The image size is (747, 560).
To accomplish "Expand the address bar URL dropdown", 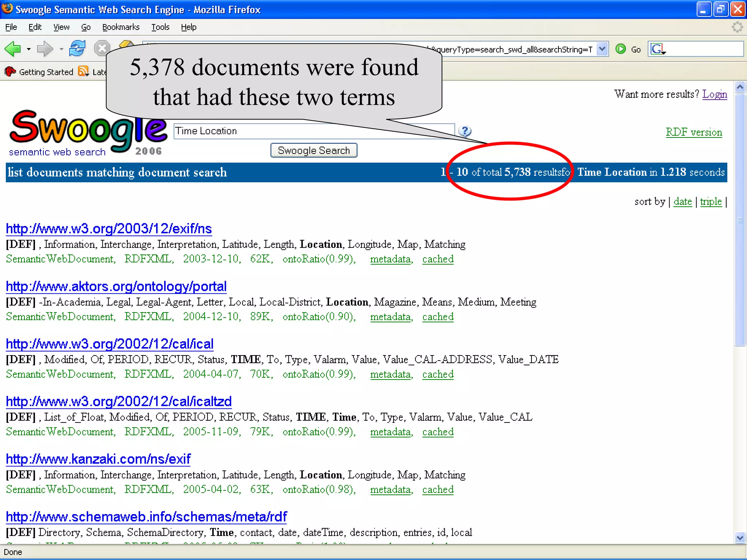I will (602, 49).
